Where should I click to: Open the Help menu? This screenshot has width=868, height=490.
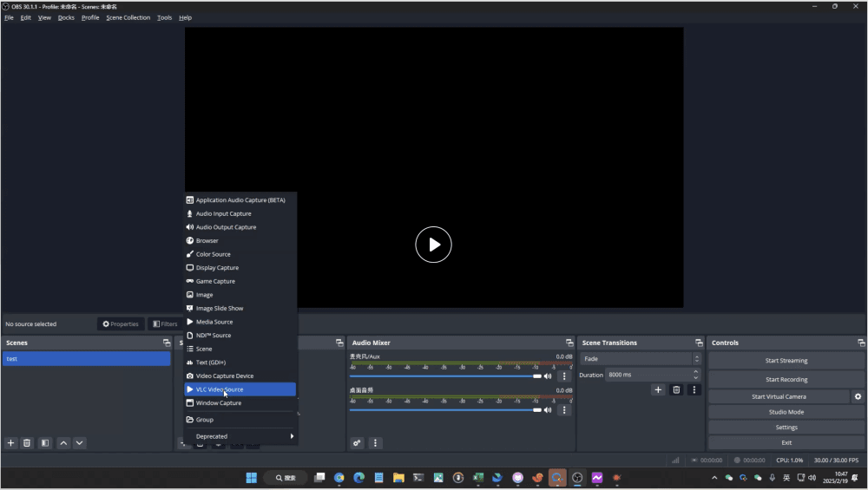click(185, 17)
